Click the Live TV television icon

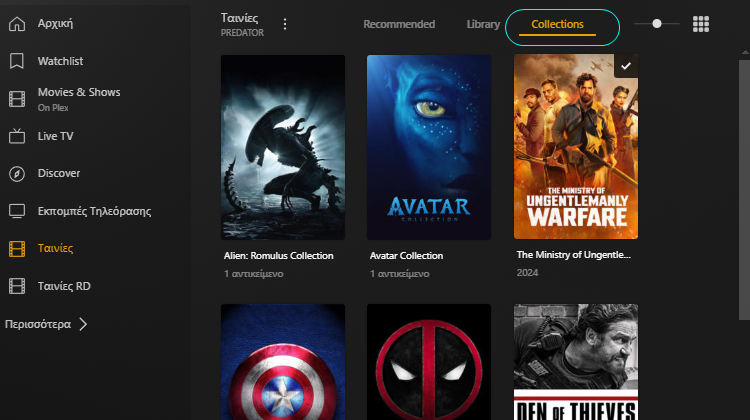17,136
